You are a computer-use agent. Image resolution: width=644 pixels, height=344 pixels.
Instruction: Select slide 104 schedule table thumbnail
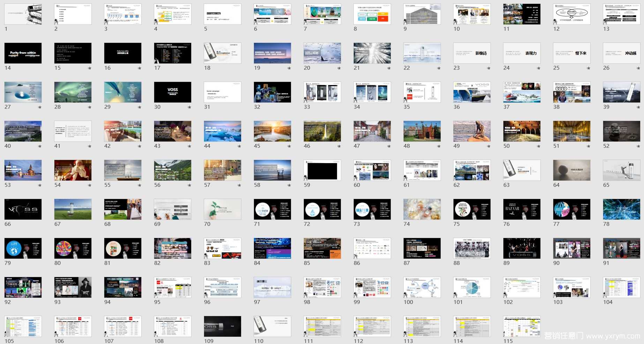coord(622,287)
